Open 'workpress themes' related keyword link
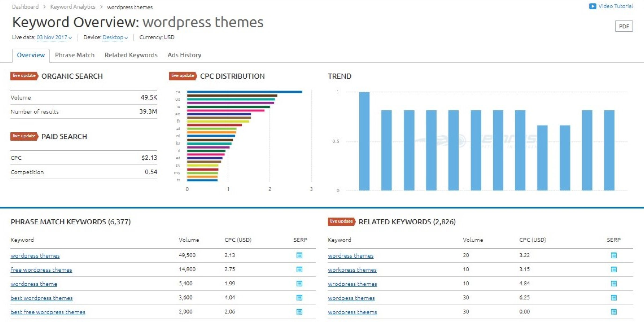Screen dimensions: 644x322 pyautogui.click(x=352, y=270)
